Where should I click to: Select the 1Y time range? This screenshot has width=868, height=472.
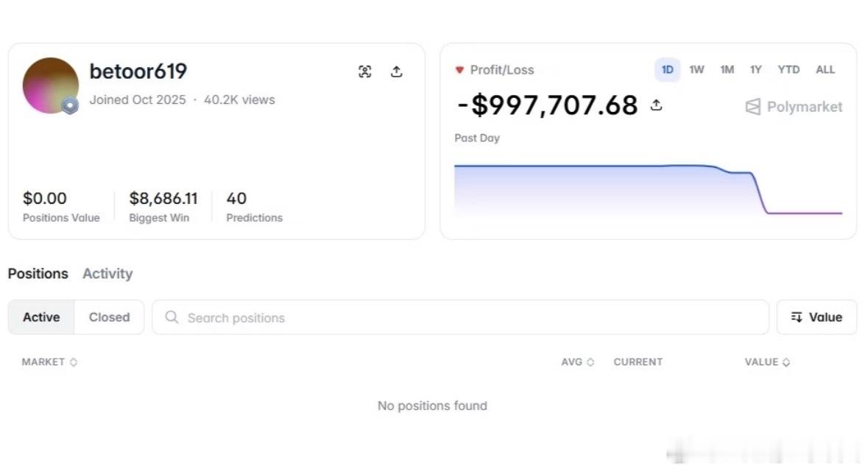coord(755,70)
